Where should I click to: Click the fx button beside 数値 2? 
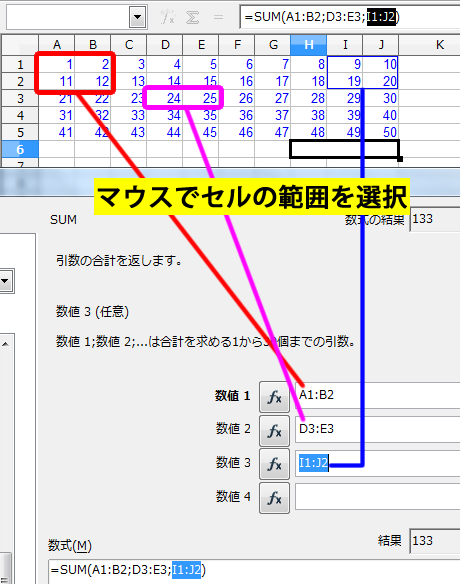click(275, 431)
